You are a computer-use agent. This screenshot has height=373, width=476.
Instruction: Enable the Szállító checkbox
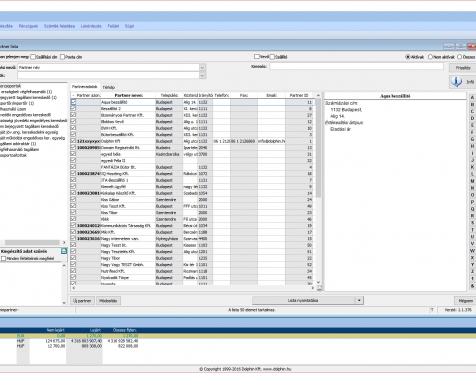tap(272, 57)
